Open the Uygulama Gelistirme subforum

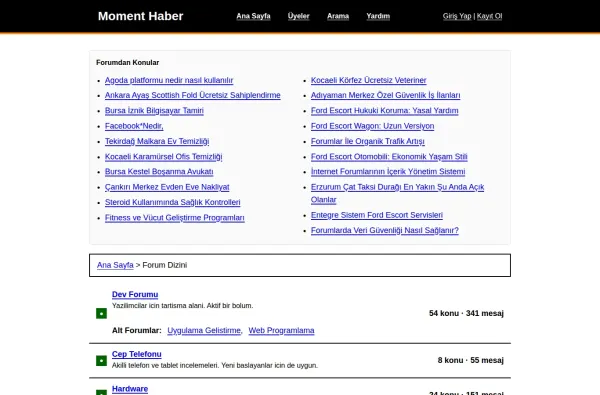tap(204, 330)
